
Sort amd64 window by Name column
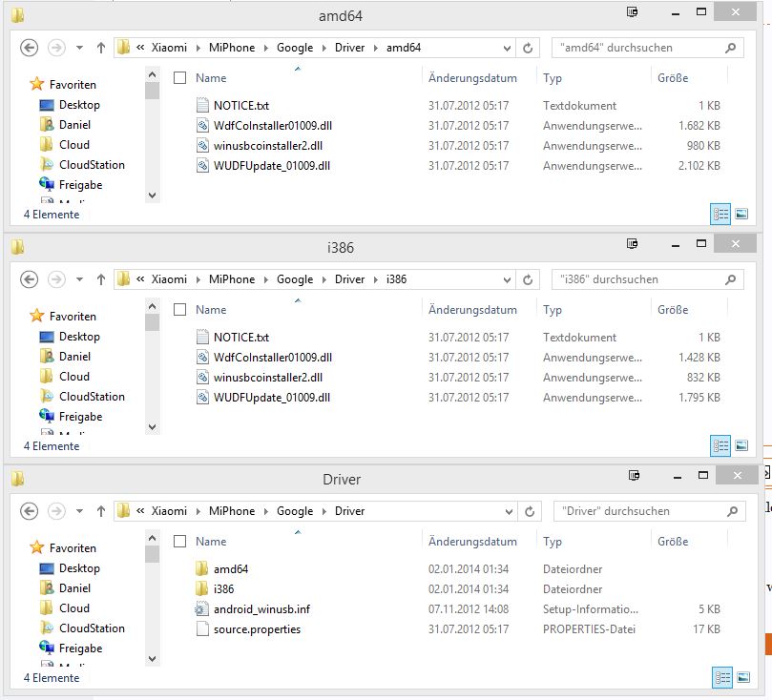pyautogui.click(x=211, y=77)
